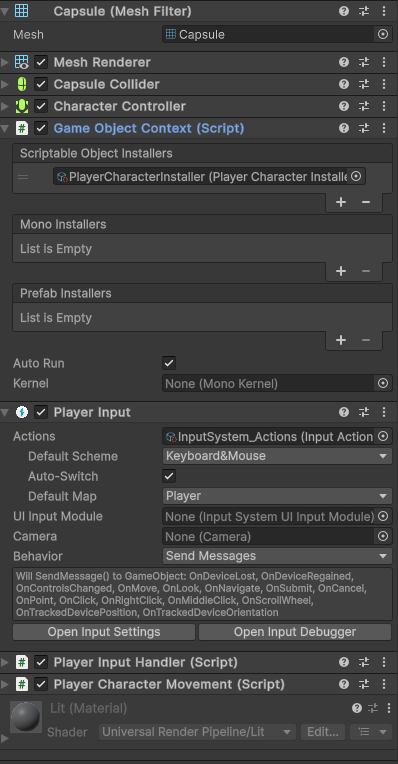Disable the Player Input Handler script checkbox
The width and height of the screenshot is (398, 764).
point(41,662)
